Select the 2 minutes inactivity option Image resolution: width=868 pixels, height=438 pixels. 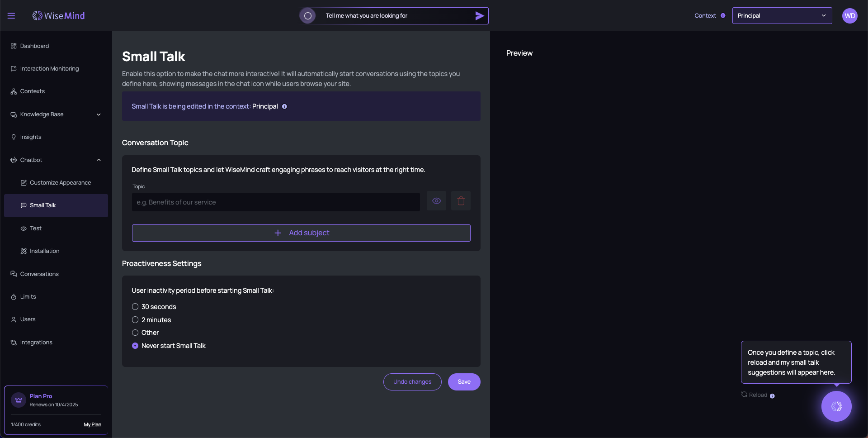135,320
